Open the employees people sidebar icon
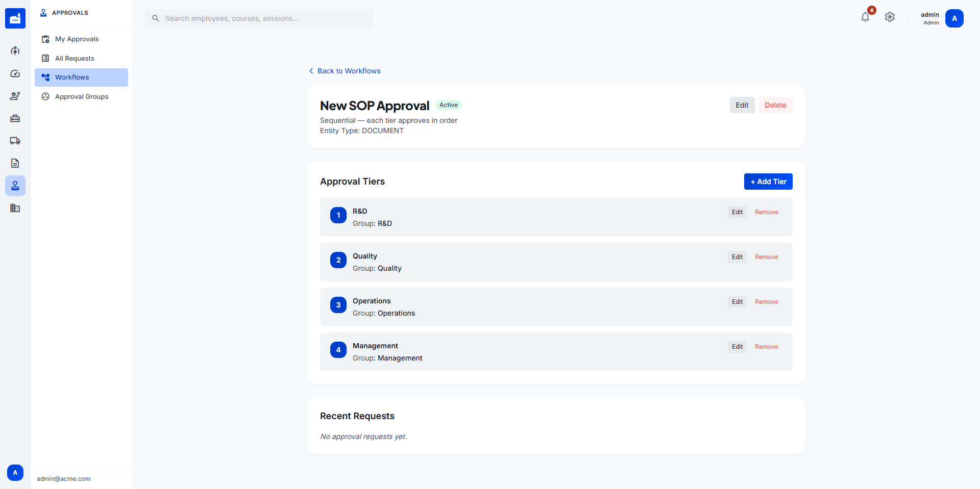The height and width of the screenshot is (489, 980). (15, 96)
